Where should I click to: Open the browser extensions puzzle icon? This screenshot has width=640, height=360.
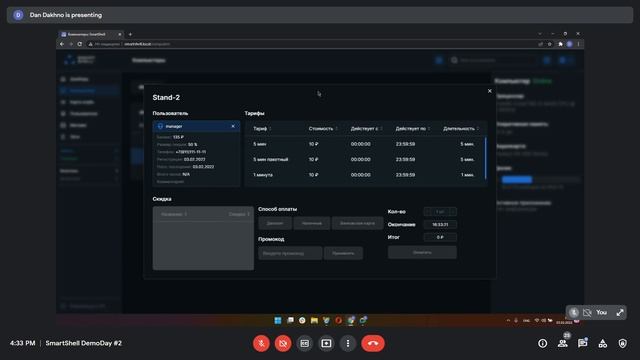point(560,44)
